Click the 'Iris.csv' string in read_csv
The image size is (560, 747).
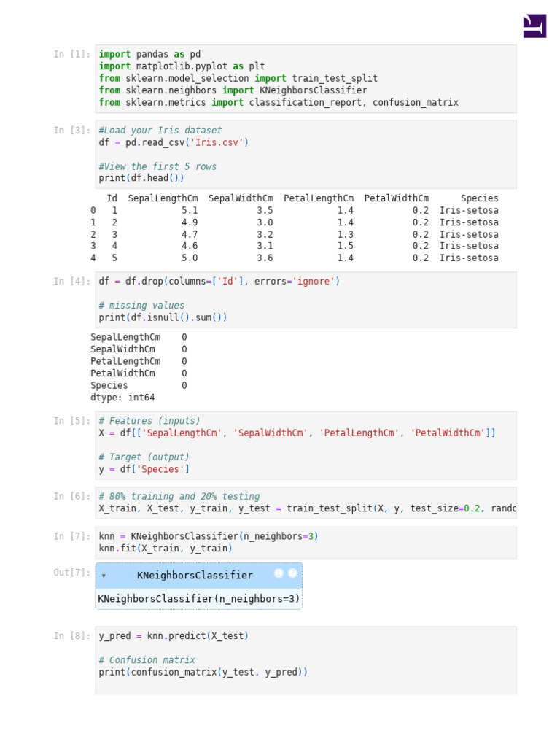(217, 142)
